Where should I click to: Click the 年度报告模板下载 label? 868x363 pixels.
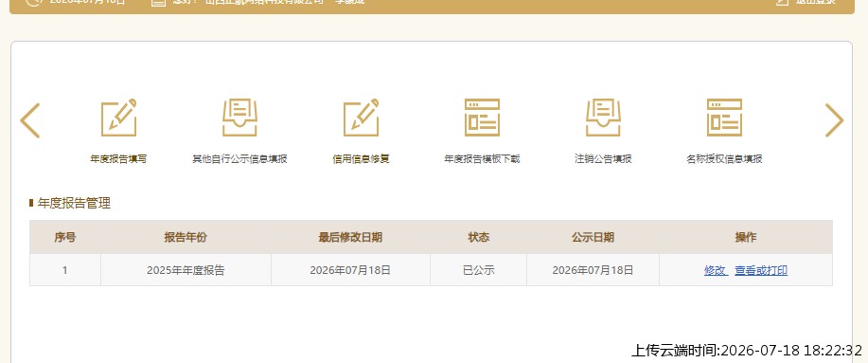coord(482,159)
